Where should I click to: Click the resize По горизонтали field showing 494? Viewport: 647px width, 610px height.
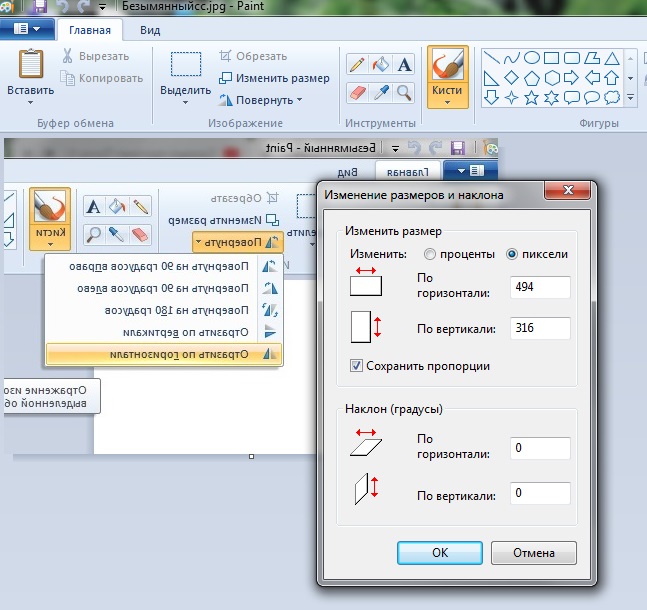coord(539,287)
